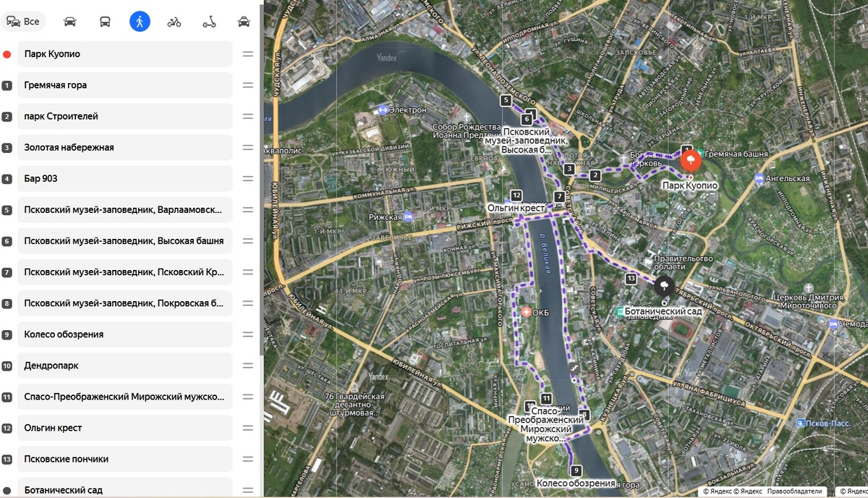868x498 pixels.
Task: Click the stairs icon on route
Action: 574,368
